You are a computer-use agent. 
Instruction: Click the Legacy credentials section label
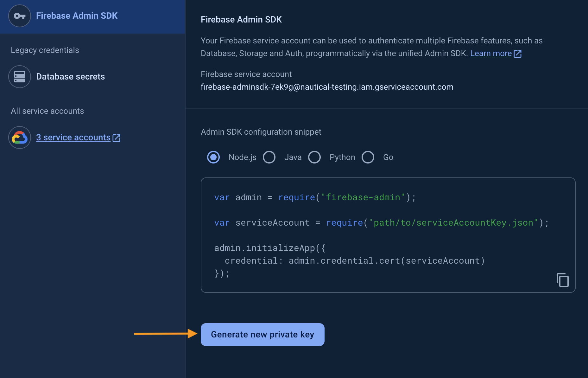click(x=45, y=50)
